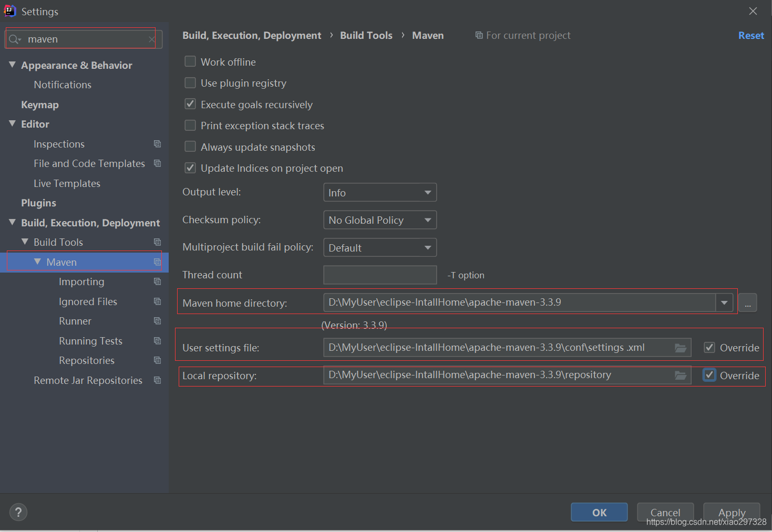This screenshot has width=772, height=532.
Task: Click the IntelliJ logo in title bar
Action: tap(10, 11)
